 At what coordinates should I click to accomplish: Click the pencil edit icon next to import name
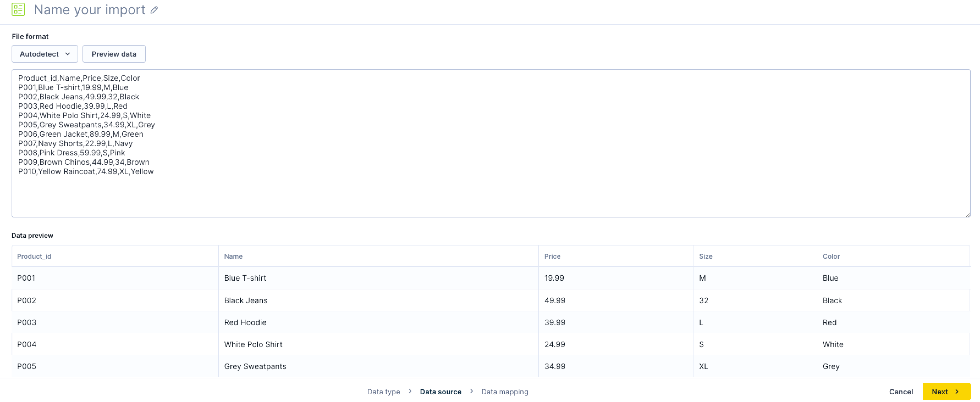[154, 10]
